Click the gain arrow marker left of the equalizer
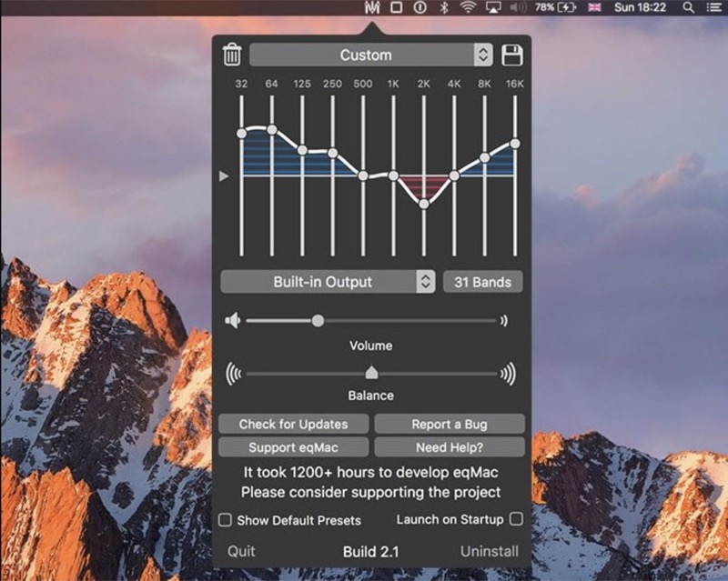This screenshot has width=728, height=581. click(x=224, y=176)
